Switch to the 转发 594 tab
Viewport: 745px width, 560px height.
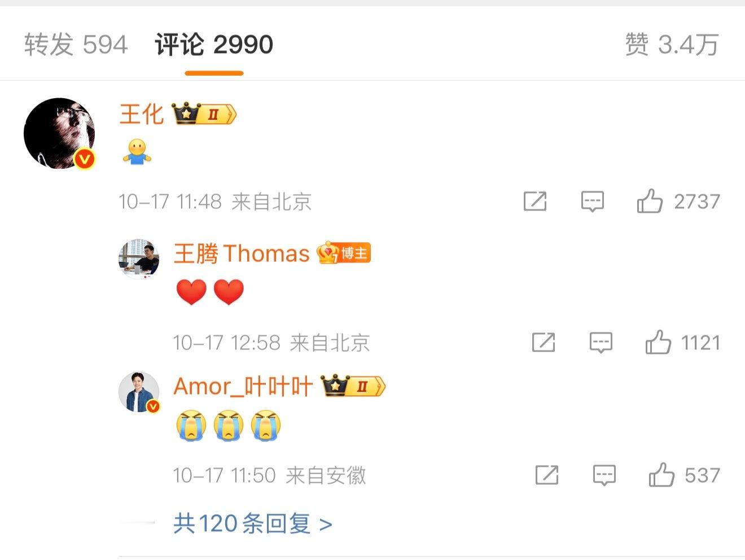coord(76,45)
